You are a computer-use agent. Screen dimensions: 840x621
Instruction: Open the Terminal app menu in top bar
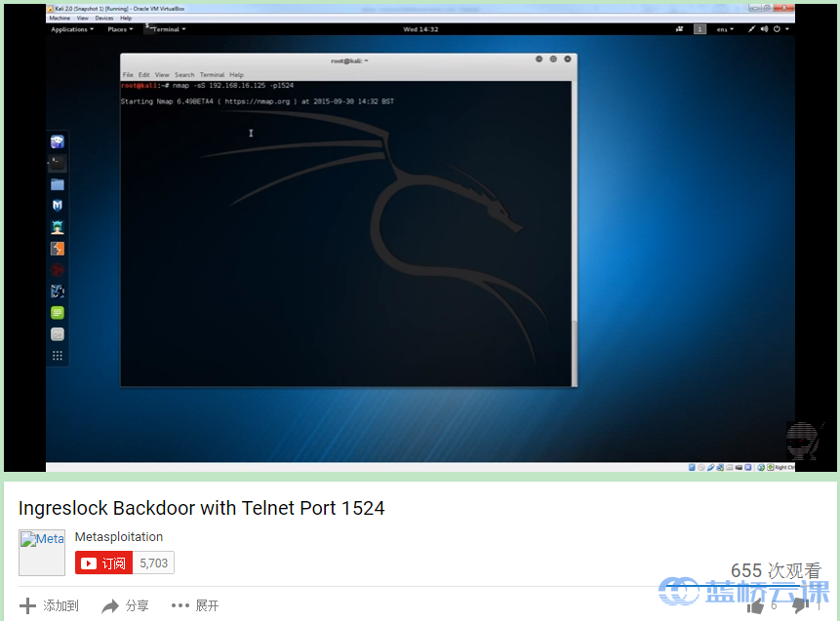pos(166,29)
